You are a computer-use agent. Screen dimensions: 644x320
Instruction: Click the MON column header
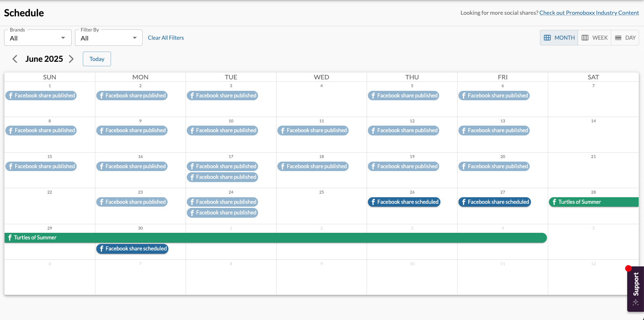pyautogui.click(x=140, y=77)
